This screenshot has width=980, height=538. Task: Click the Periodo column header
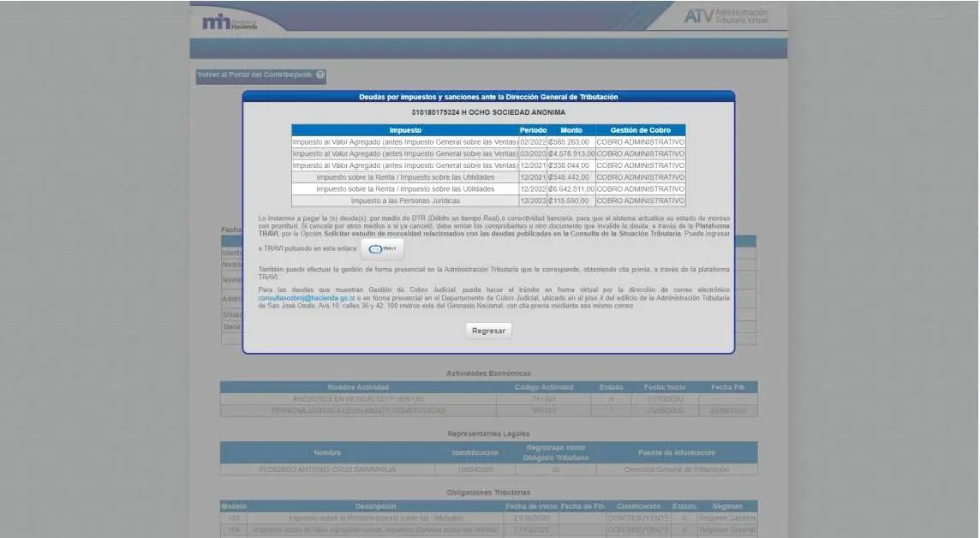(x=533, y=130)
